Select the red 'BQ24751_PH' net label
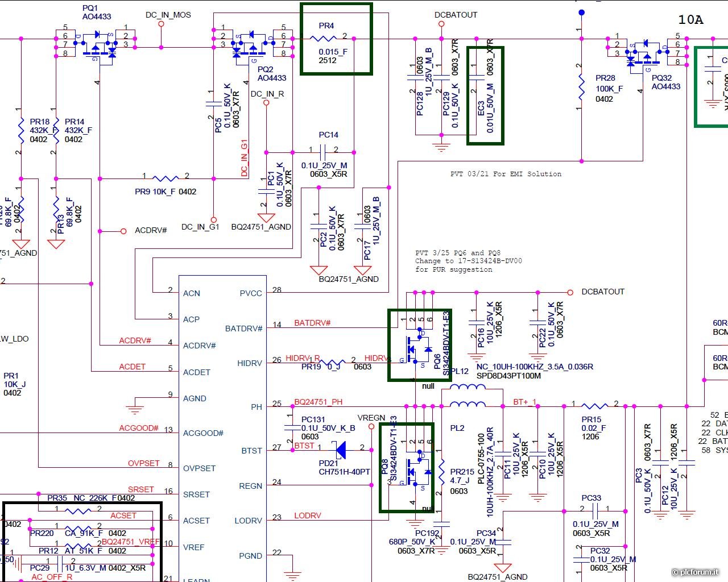This screenshot has height=582, width=728. (x=318, y=402)
